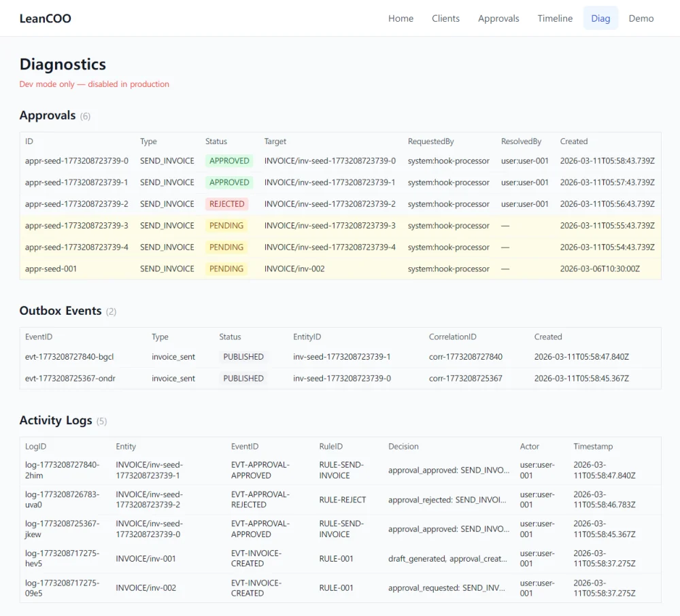Open the Home page in navigation
Screen dimensions: 680x616
click(x=401, y=18)
